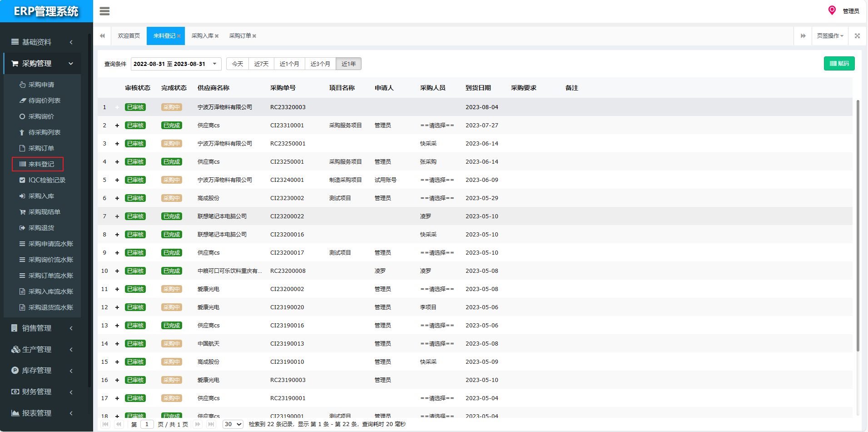Click the fullscreen expand icon
The image size is (868, 432).
[x=857, y=36]
